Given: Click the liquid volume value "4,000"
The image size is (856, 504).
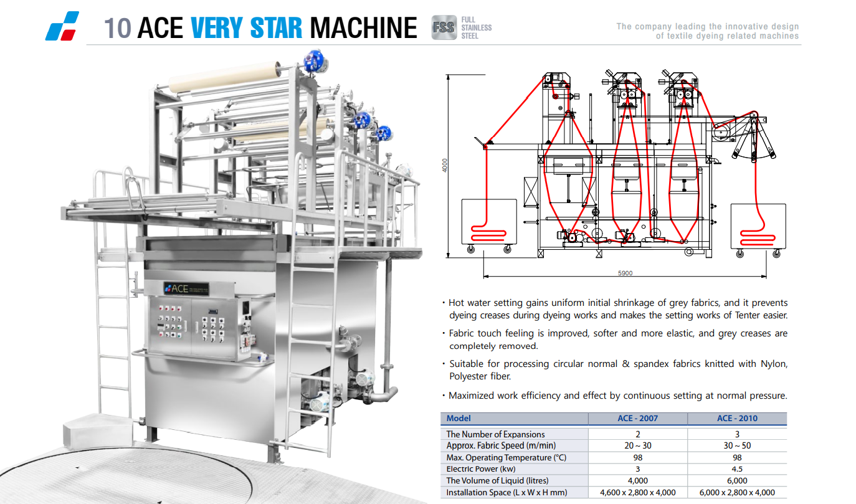Looking at the screenshot, I should (637, 480).
